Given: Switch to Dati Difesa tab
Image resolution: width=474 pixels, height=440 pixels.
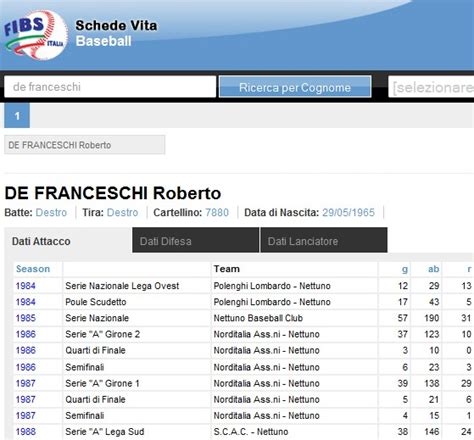Looking at the screenshot, I should coord(195,241).
